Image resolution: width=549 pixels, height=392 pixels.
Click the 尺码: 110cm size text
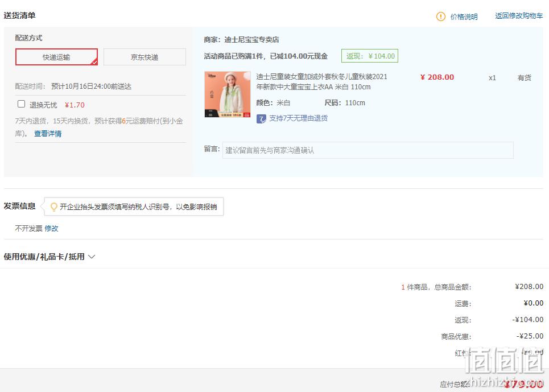[x=345, y=102]
